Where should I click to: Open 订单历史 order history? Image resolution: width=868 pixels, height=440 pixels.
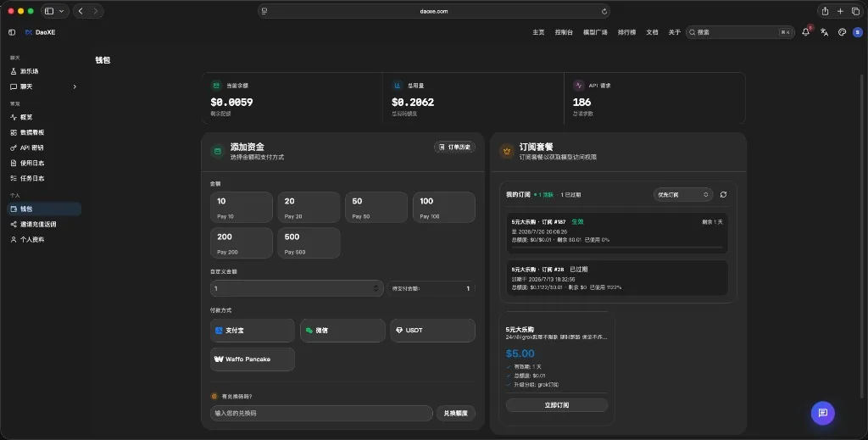[x=454, y=148]
